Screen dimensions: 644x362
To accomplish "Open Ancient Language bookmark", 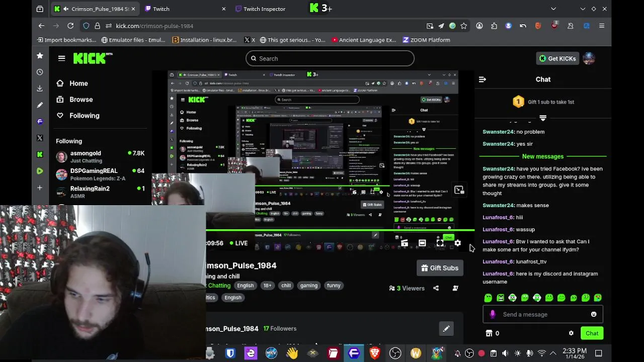I will (364, 40).
